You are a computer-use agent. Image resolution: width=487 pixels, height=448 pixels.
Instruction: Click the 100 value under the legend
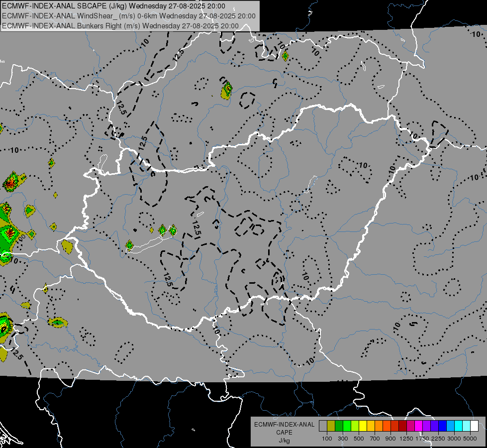(327, 439)
